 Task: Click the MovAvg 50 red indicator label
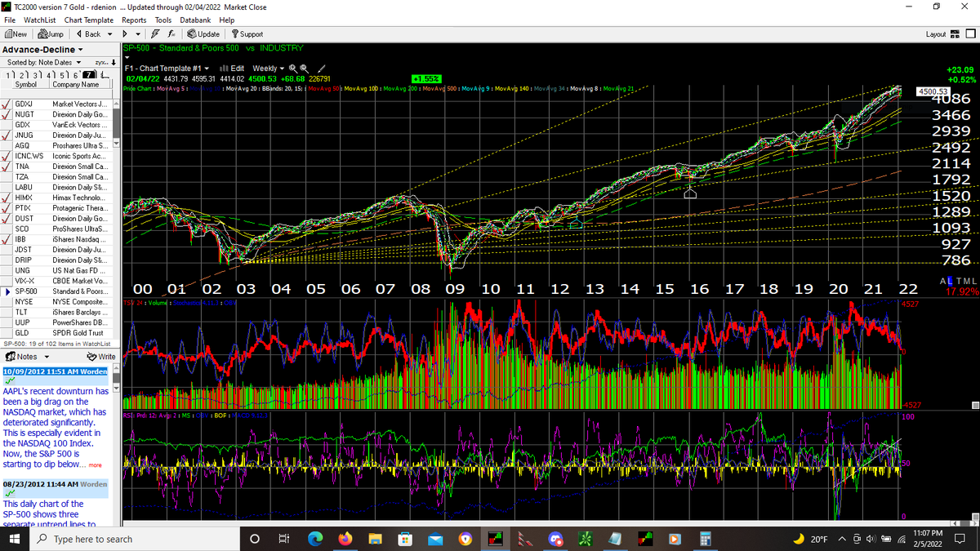click(323, 87)
